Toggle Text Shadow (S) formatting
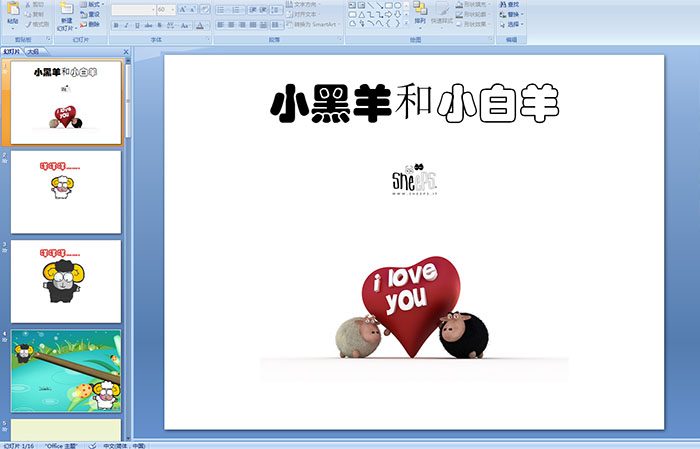 coord(159,25)
